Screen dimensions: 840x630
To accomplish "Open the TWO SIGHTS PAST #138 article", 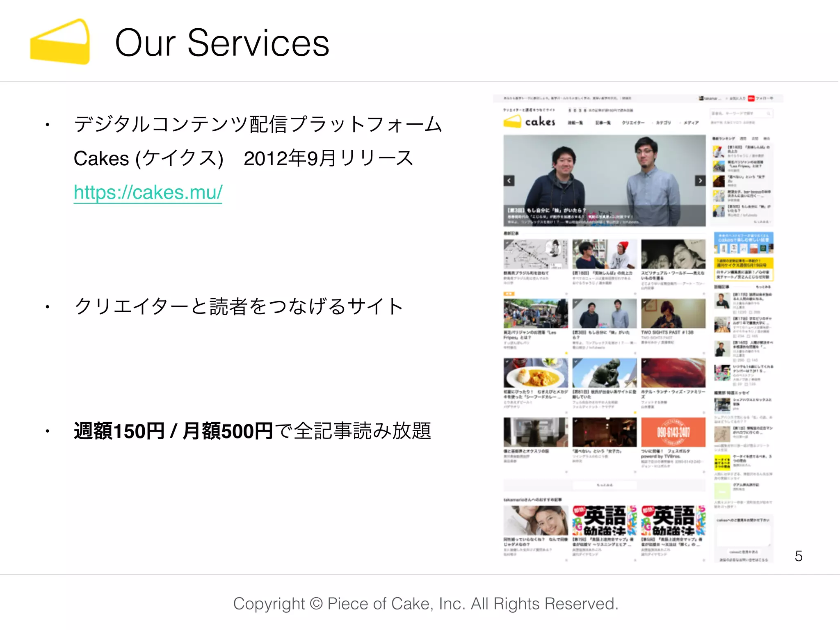I will tap(667, 332).
